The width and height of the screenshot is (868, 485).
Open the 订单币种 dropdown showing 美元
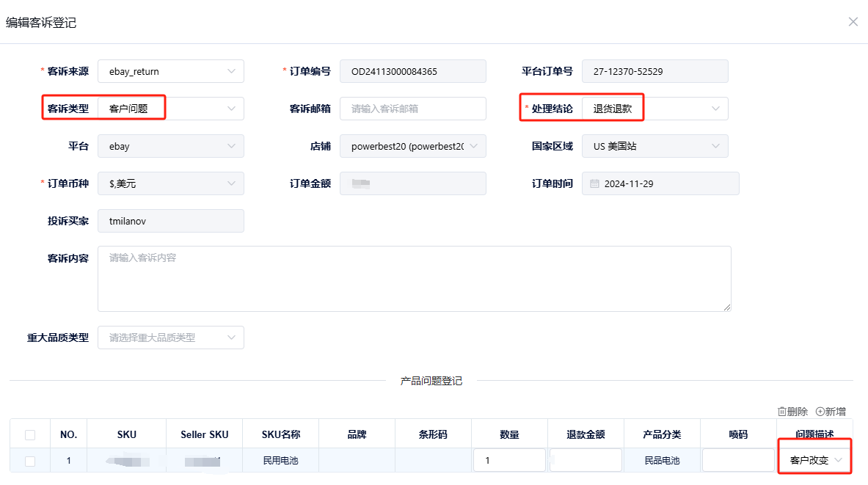click(x=170, y=183)
